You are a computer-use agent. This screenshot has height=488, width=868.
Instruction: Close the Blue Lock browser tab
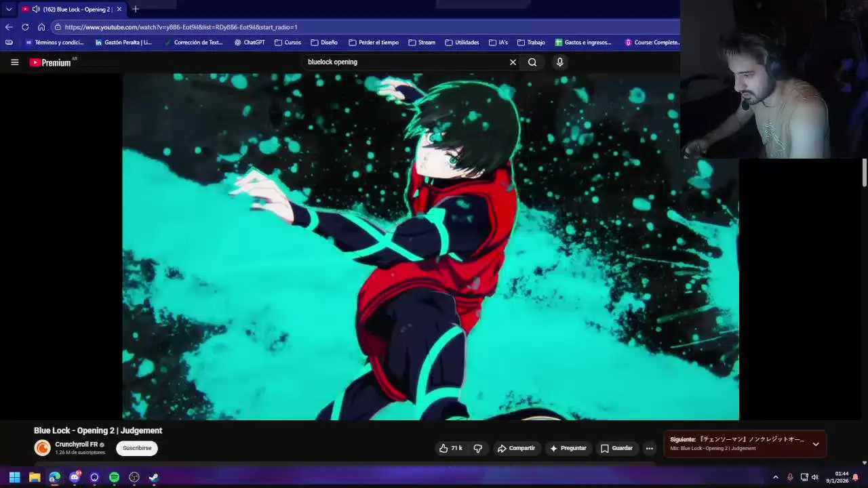coord(119,9)
